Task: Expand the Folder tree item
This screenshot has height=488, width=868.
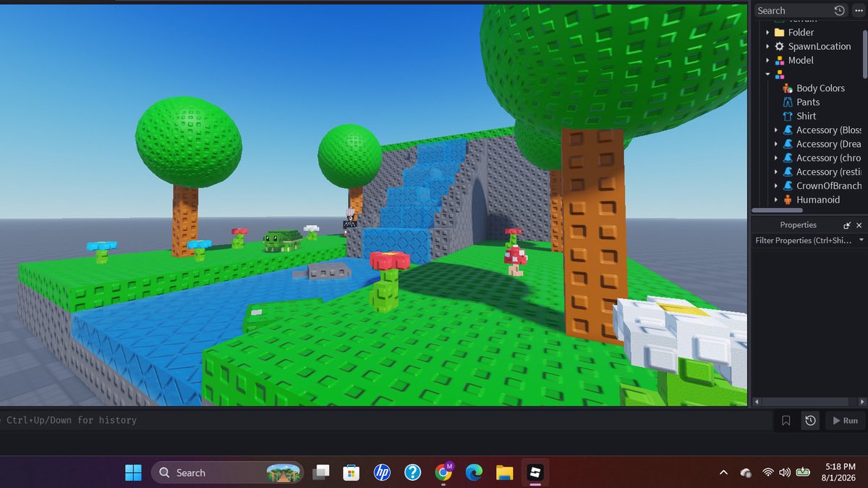Action: 767,33
